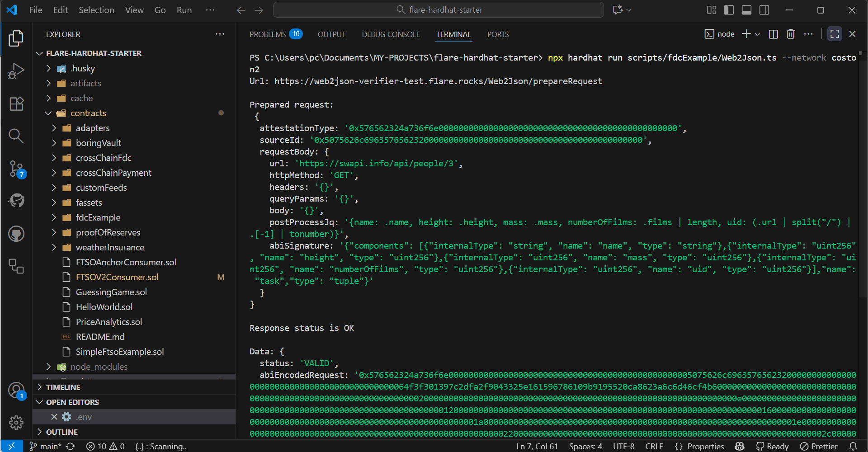868x452 pixels.
Task: Switch to the OUTPUT tab
Action: click(331, 34)
